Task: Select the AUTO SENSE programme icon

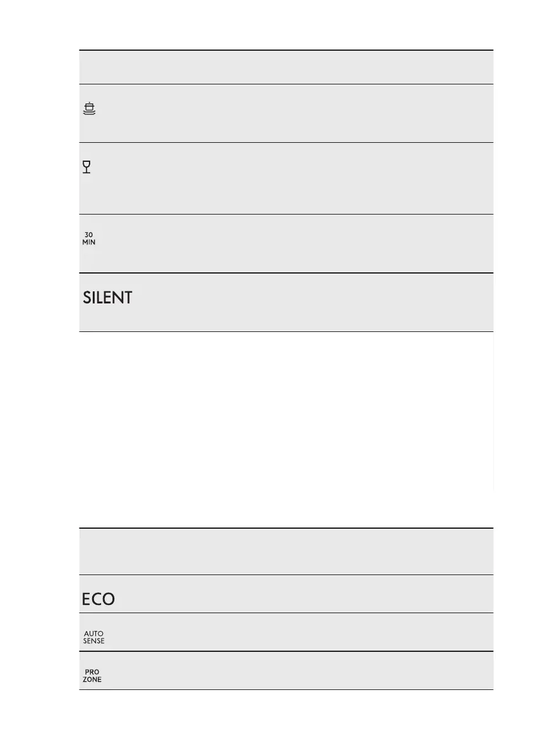Action: 93,637
